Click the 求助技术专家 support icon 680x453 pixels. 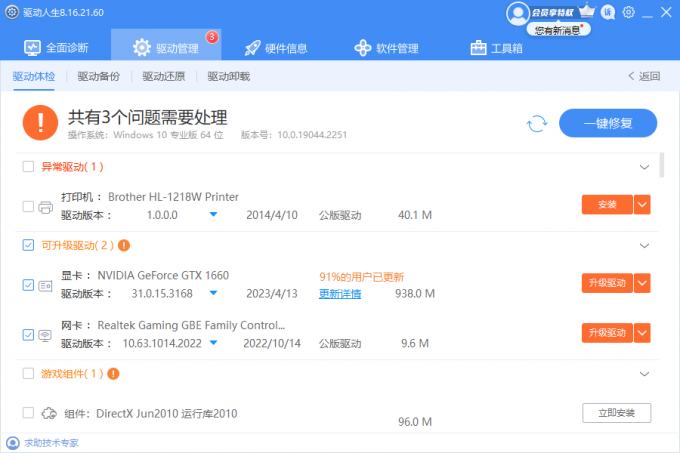click(x=13, y=443)
